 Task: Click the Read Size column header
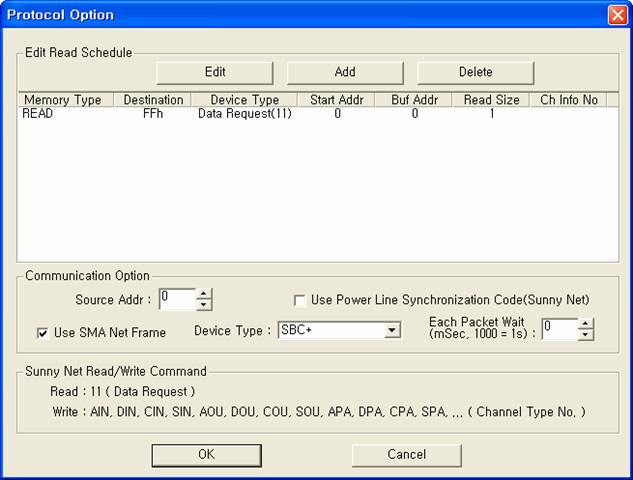(490, 100)
